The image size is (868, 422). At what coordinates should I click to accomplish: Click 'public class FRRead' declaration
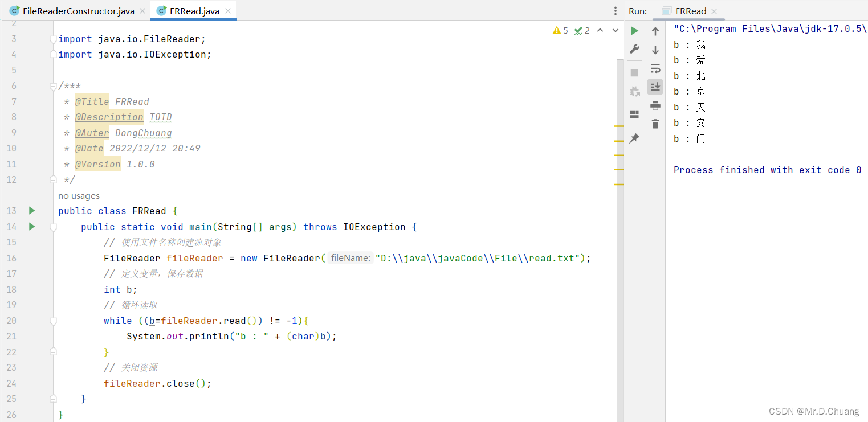(112, 211)
